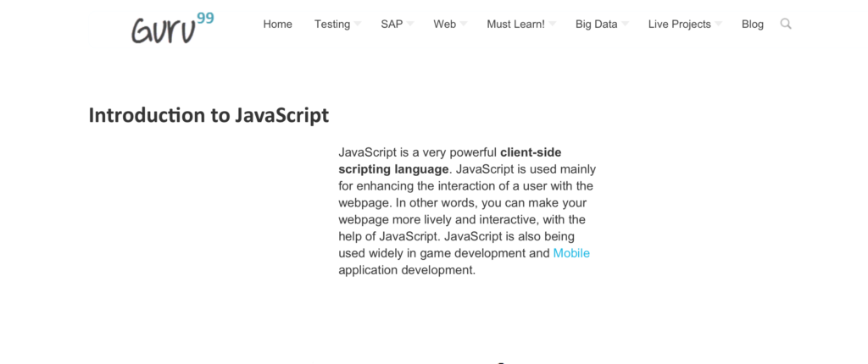Click the SAP menu label
Image resolution: width=868 pixels, height=364 pixels.
(392, 25)
